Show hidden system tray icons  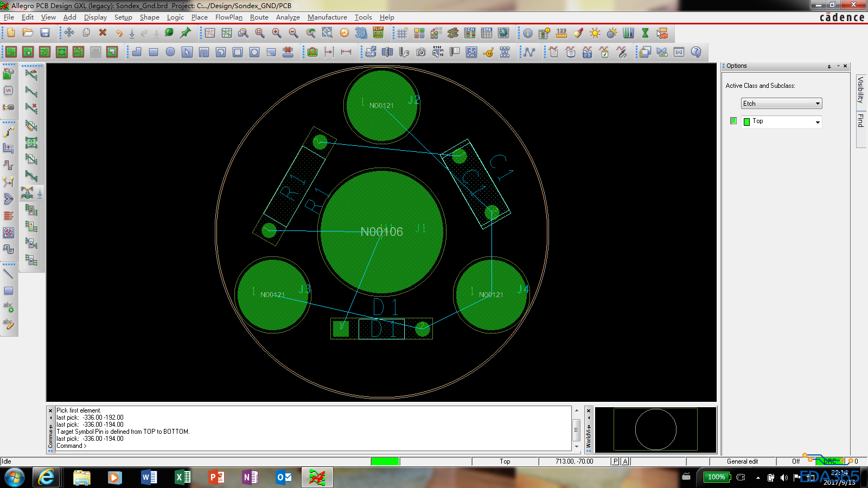(758, 478)
